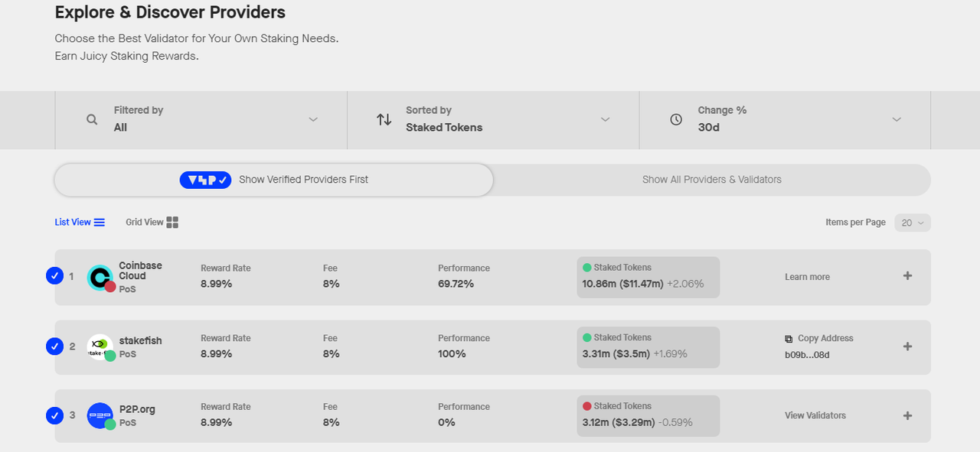
Task: Click Learn more for Coinbase Cloud
Action: click(807, 277)
